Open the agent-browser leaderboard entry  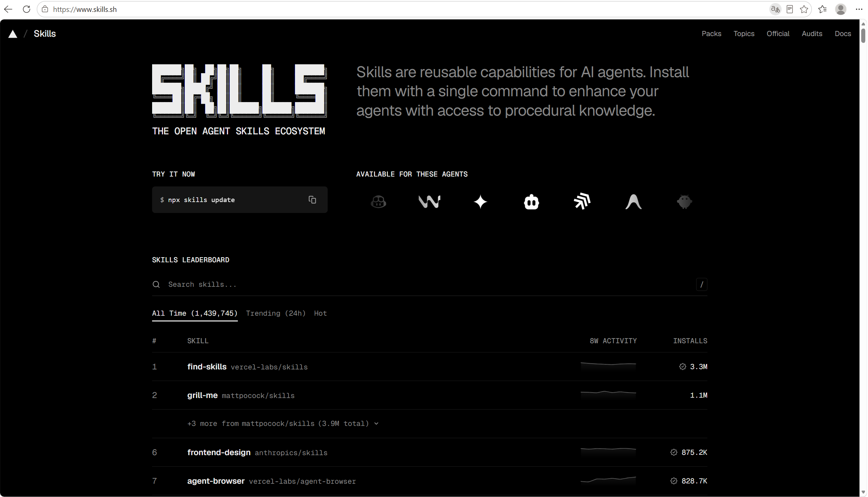(429, 481)
